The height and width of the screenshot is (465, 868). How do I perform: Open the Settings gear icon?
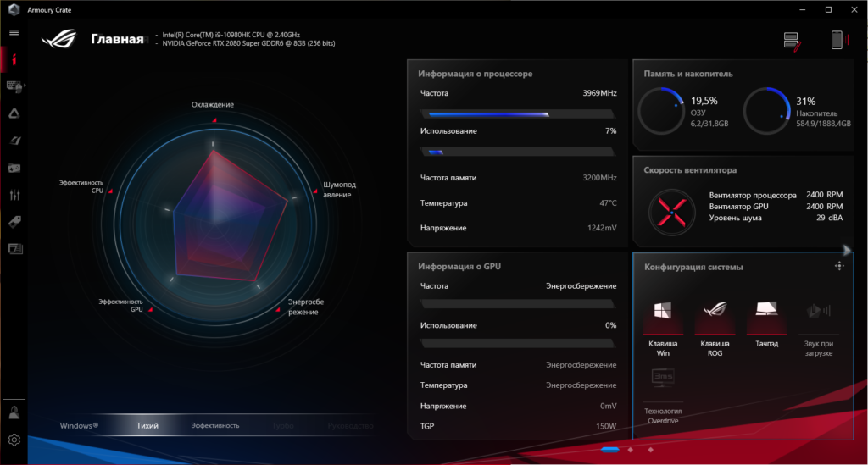[x=14, y=440]
